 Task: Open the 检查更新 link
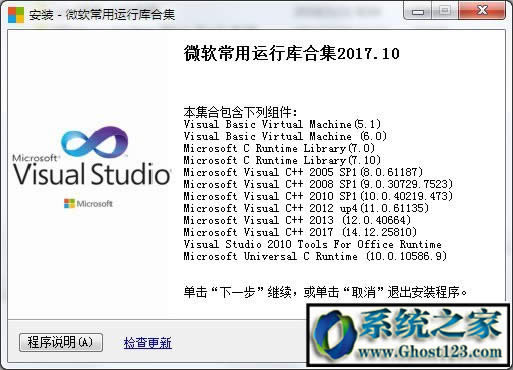pos(148,343)
